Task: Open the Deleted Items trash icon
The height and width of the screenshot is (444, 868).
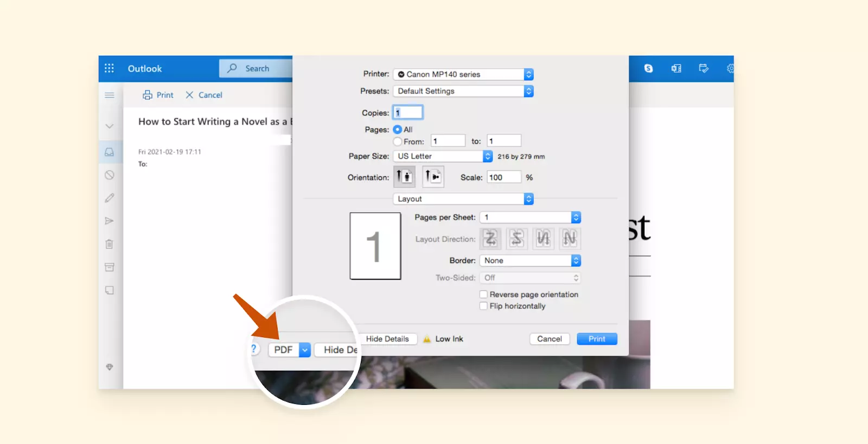Action: point(110,244)
